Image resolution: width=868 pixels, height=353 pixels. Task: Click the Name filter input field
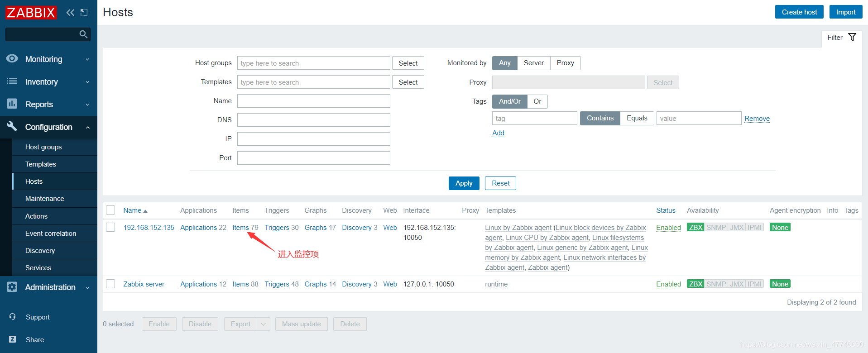point(313,101)
